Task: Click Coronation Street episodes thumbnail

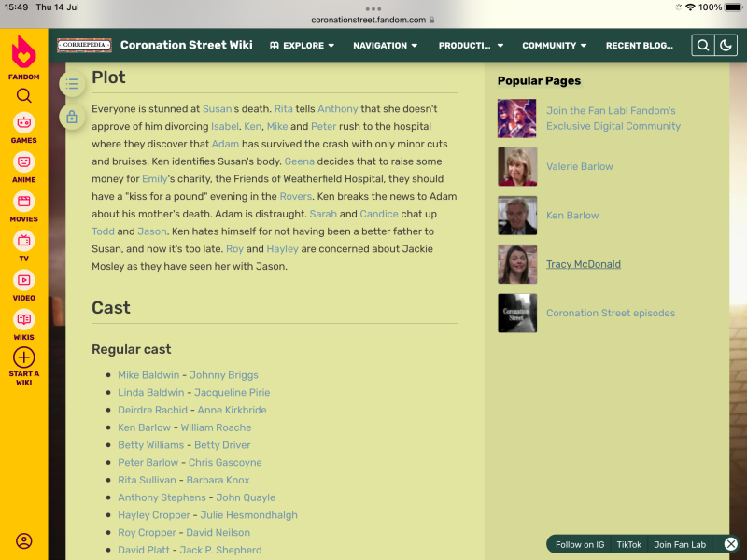Action: point(517,313)
